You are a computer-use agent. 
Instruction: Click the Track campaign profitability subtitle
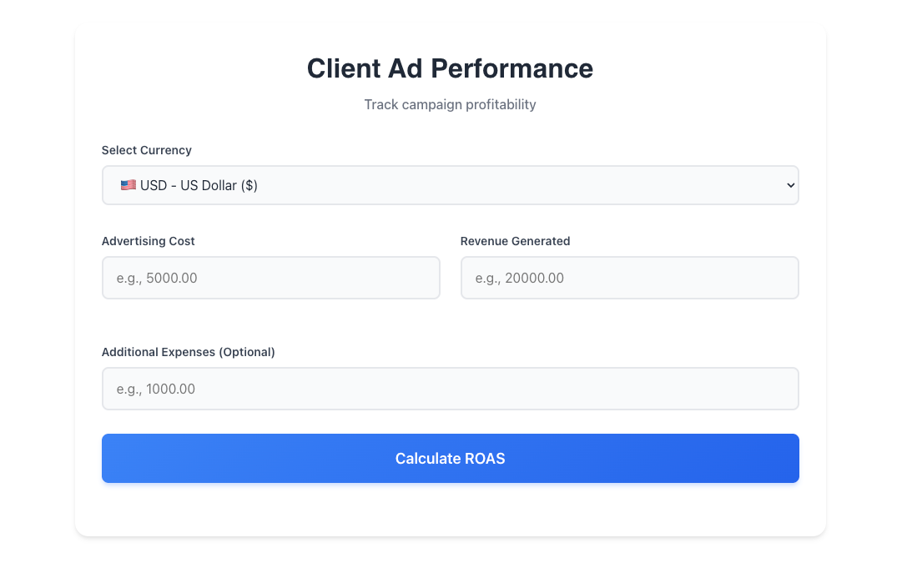click(450, 104)
